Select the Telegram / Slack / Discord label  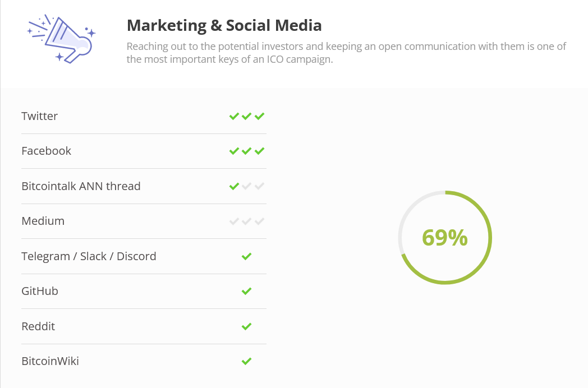click(x=89, y=256)
